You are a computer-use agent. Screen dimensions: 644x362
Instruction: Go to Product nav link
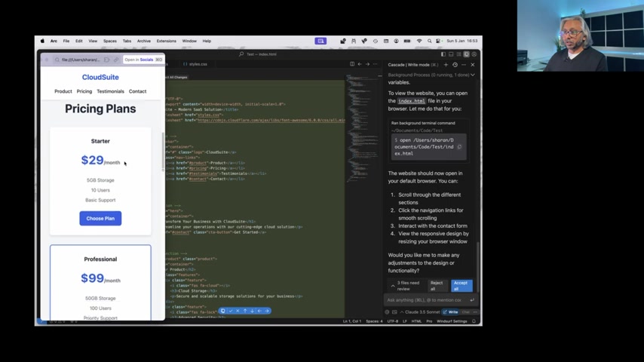coord(63,91)
